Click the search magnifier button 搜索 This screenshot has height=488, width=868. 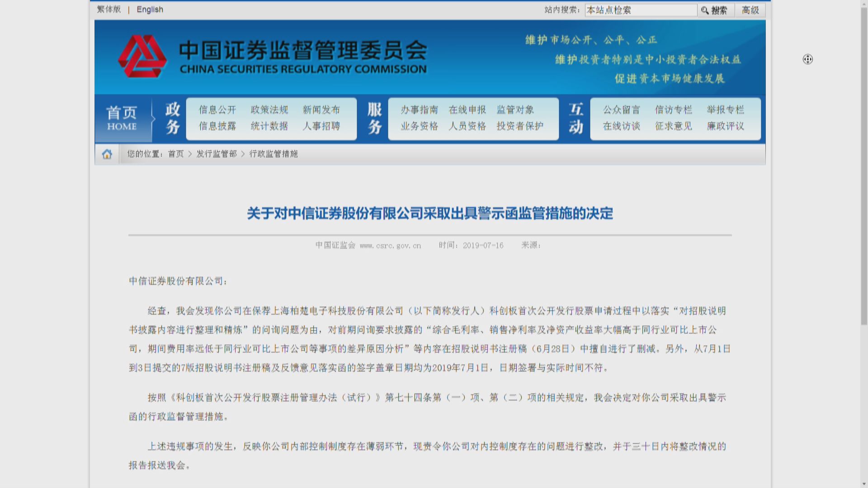pyautogui.click(x=715, y=10)
